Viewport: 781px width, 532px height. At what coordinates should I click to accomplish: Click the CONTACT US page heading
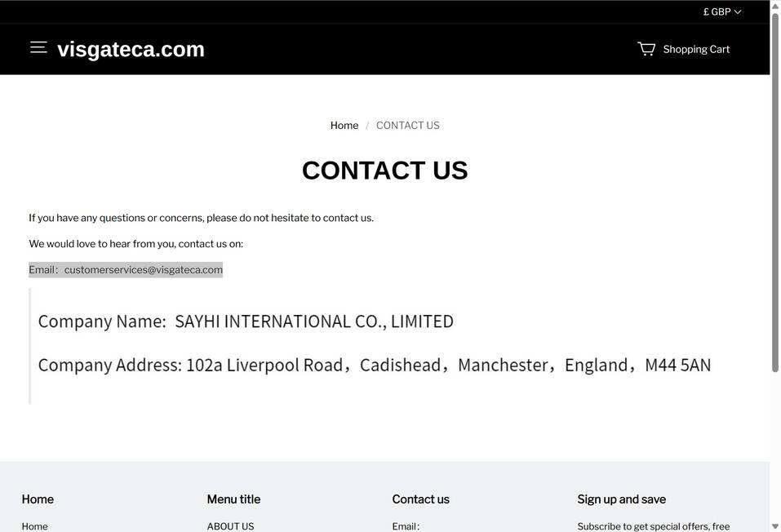(384, 171)
